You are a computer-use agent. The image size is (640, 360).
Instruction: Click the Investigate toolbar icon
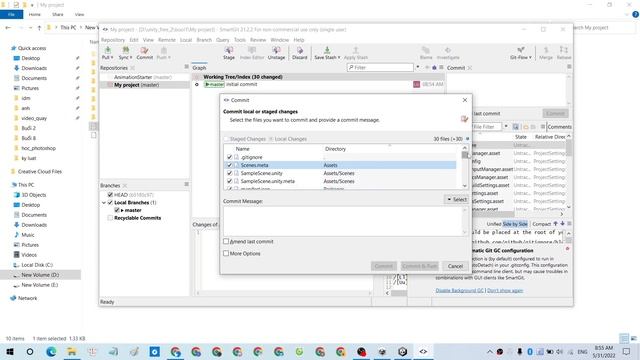[448, 50]
